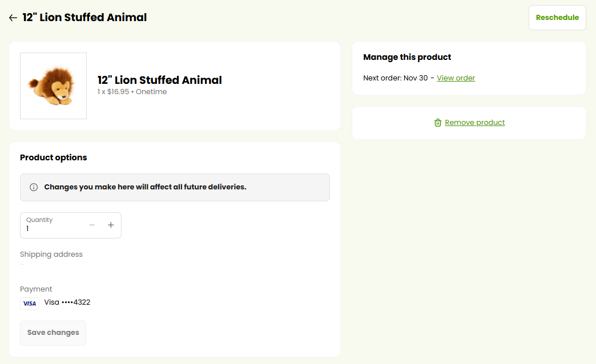The height and width of the screenshot is (364, 596).
Task: Decrease quantity with the minus button
Action: [92, 225]
